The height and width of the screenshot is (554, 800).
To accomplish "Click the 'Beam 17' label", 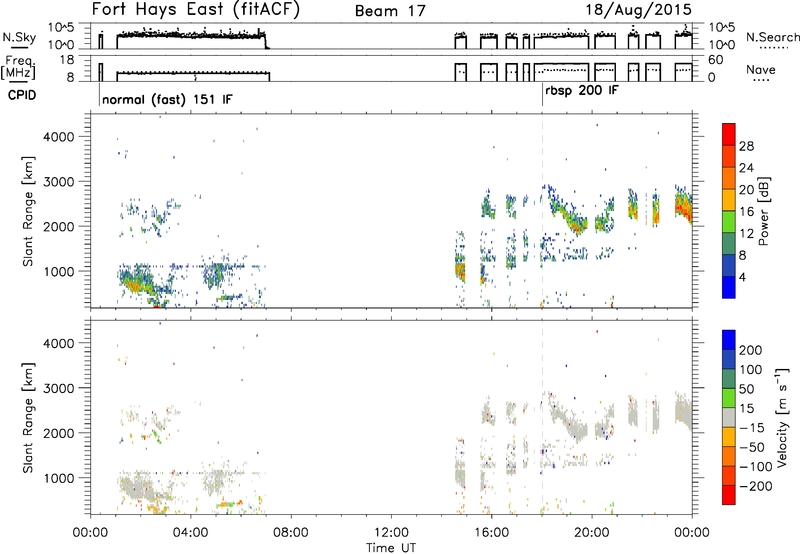I will coord(390,11).
